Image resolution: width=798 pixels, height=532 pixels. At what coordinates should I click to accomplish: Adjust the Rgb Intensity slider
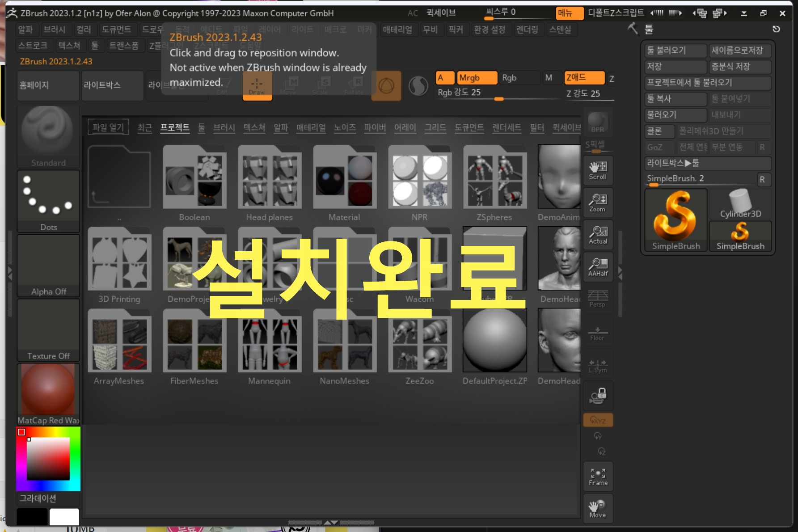[498, 93]
